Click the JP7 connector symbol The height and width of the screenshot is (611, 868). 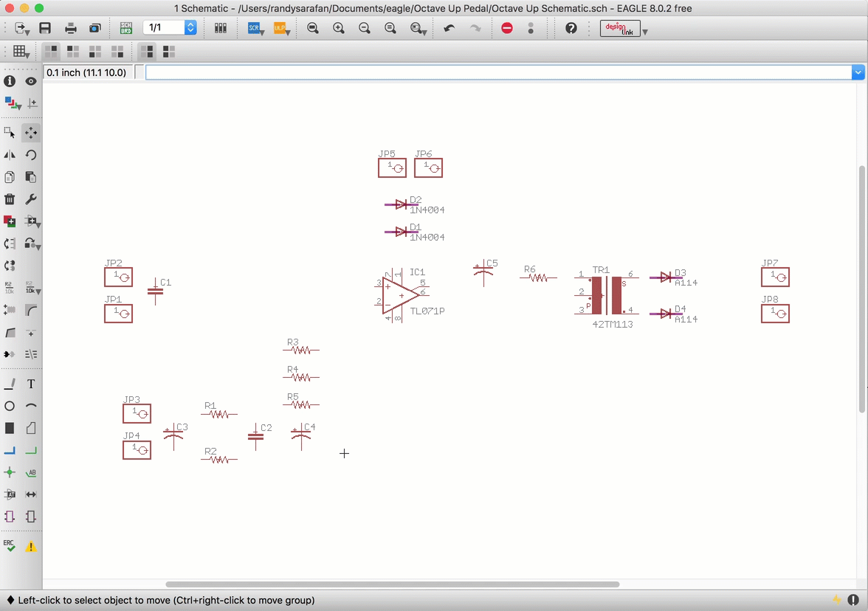pyautogui.click(x=775, y=277)
